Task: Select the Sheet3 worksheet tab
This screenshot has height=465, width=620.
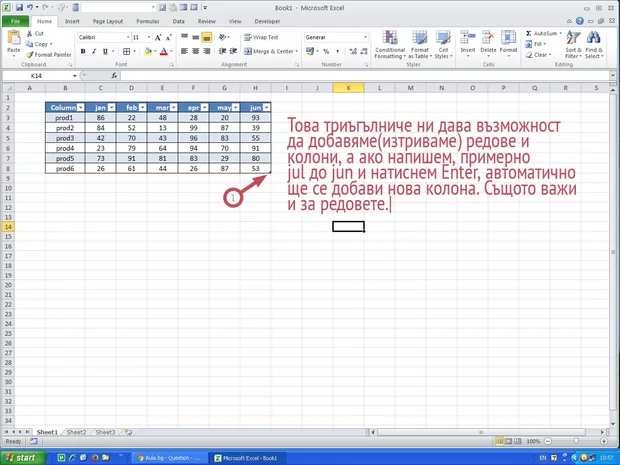Action: click(x=105, y=432)
